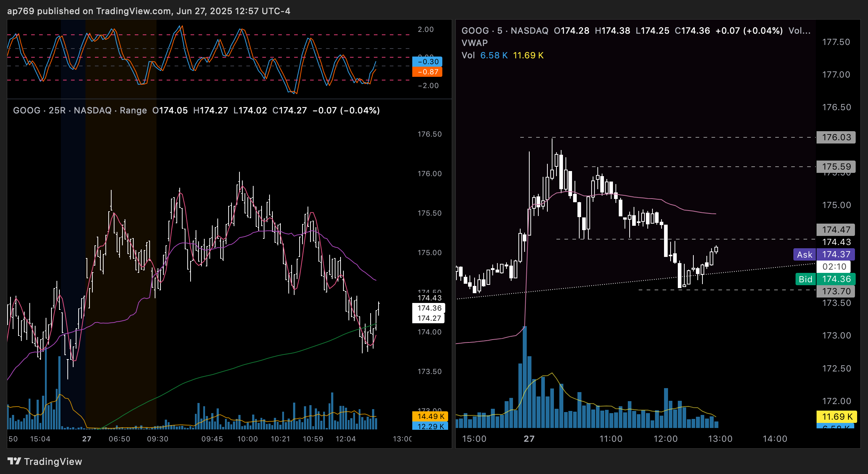The image size is (868, 474).
Task: Click the +0.07 (+0.04%) change in right chart
Action: (x=749, y=31)
